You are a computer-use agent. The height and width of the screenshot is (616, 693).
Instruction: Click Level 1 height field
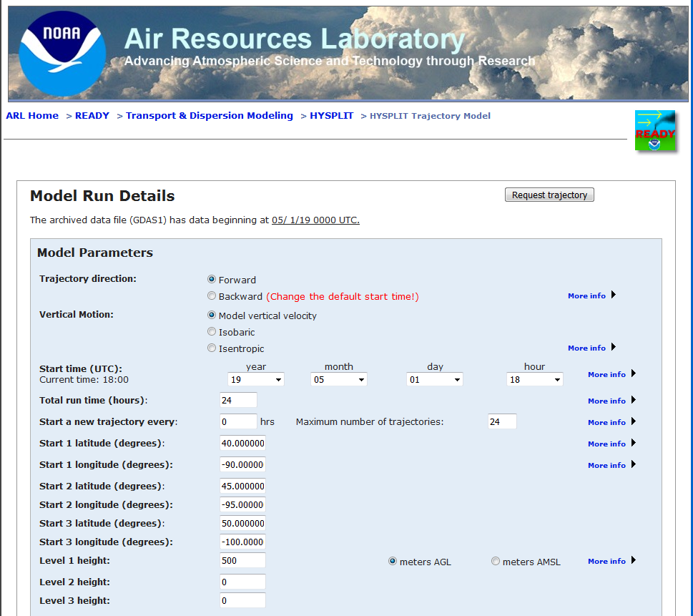click(x=242, y=560)
